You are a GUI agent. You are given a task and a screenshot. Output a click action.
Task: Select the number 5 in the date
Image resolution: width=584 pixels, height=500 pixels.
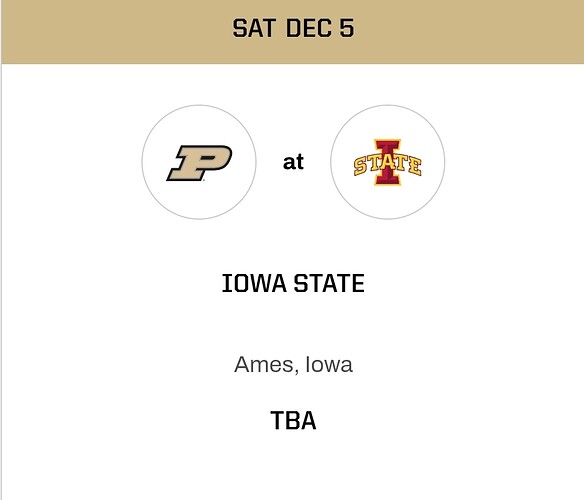[x=347, y=28]
